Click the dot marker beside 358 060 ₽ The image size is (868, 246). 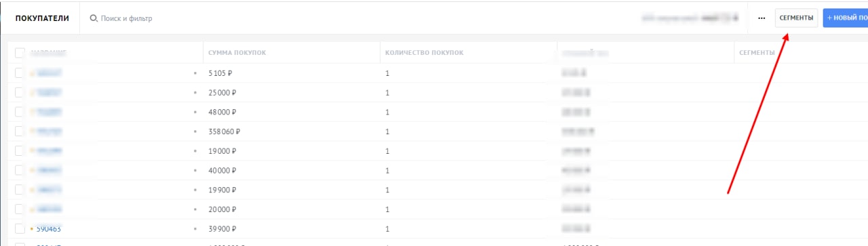pyautogui.click(x=195, y=131)
